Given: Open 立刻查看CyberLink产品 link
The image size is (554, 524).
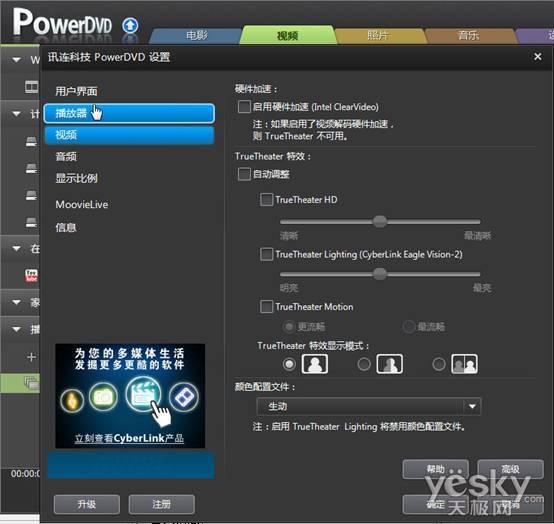Looking at the screenshot, I should pyautogui.click(x=129, y=438).
